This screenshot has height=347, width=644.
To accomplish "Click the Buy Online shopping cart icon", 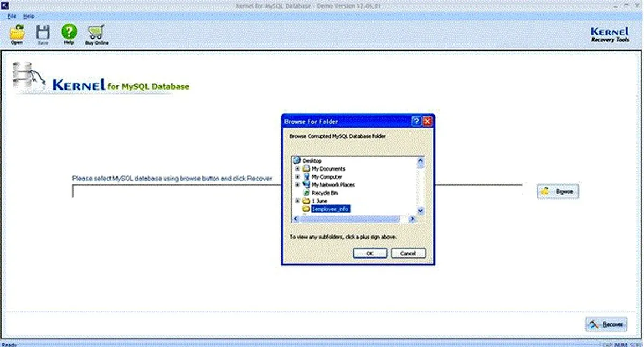I will [x=97, y=32].
